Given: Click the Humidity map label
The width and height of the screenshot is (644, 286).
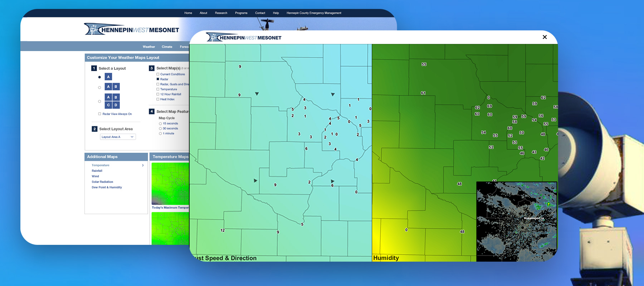Looking at the screenshot, I should pos(386,258).
